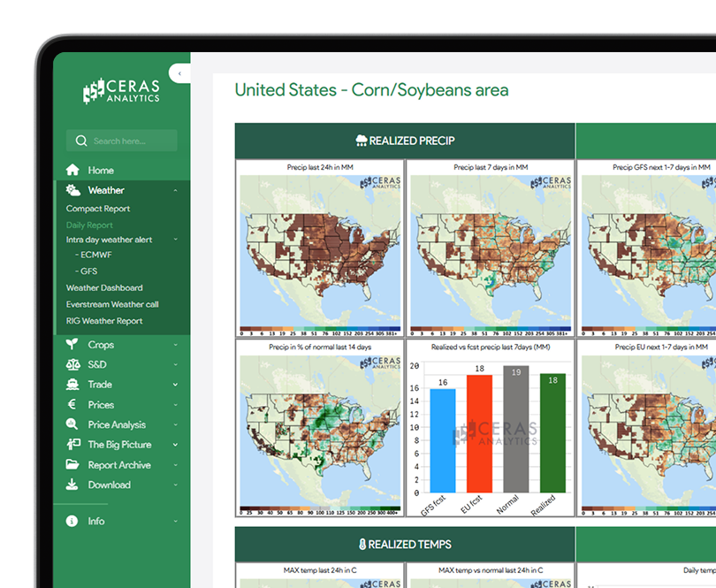Click the Prices euro icon

pyautogui.click(x=72, y=404)
